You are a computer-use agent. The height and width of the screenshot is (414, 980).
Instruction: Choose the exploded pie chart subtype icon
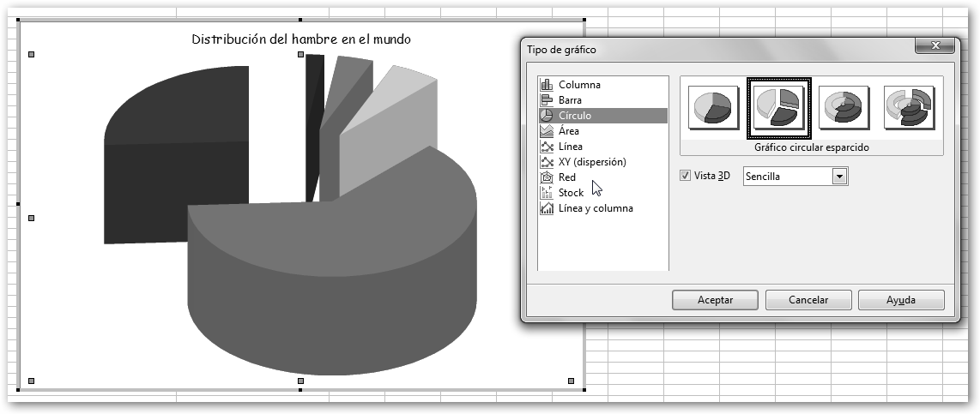pos(778,107)
